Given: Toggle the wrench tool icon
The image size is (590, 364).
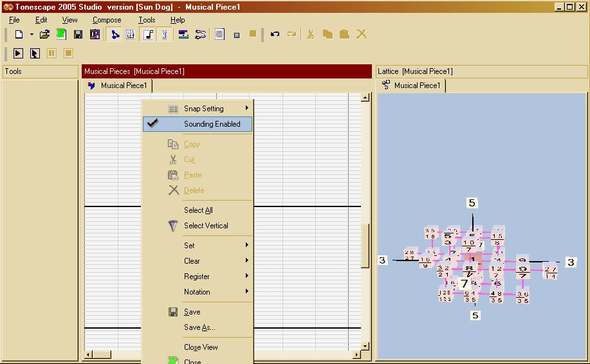Looking at the screenshot, I should tap(165, 35).
